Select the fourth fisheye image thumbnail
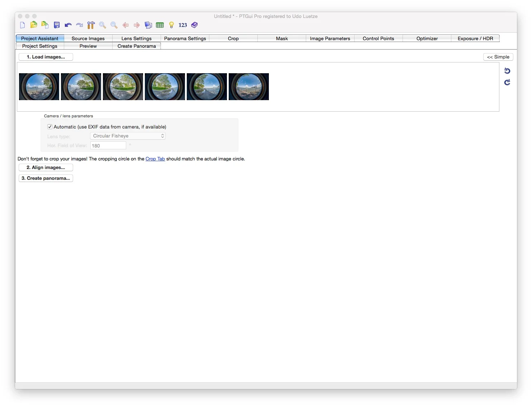Viewport: 532px width, 407px height. pos(165,87)
